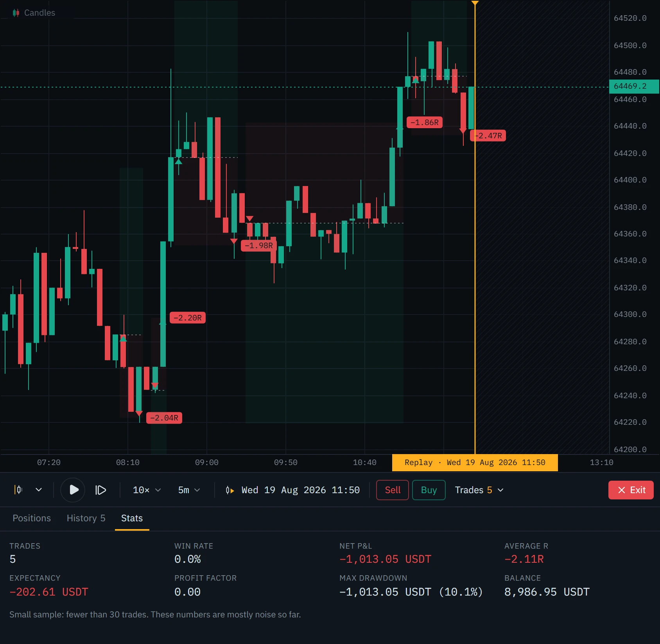Click the 64400.0 price axis label
Image resolution: width=660 pixels, height=644 pixels.
point(630,180)
